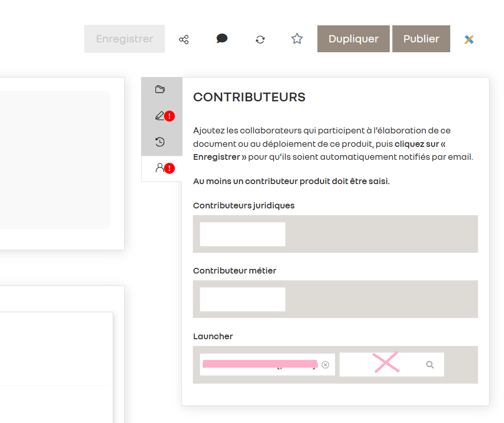Click the magnifier icon in Launcher search

(x=430, y=365)
